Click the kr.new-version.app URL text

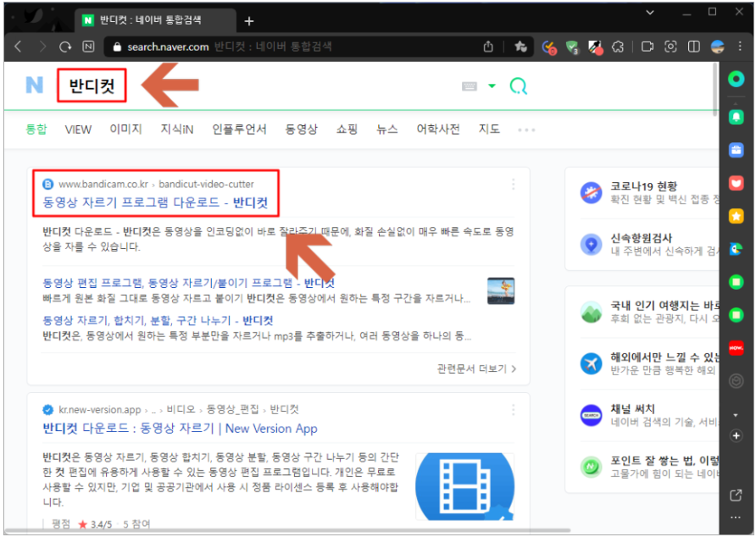[99, 410]
